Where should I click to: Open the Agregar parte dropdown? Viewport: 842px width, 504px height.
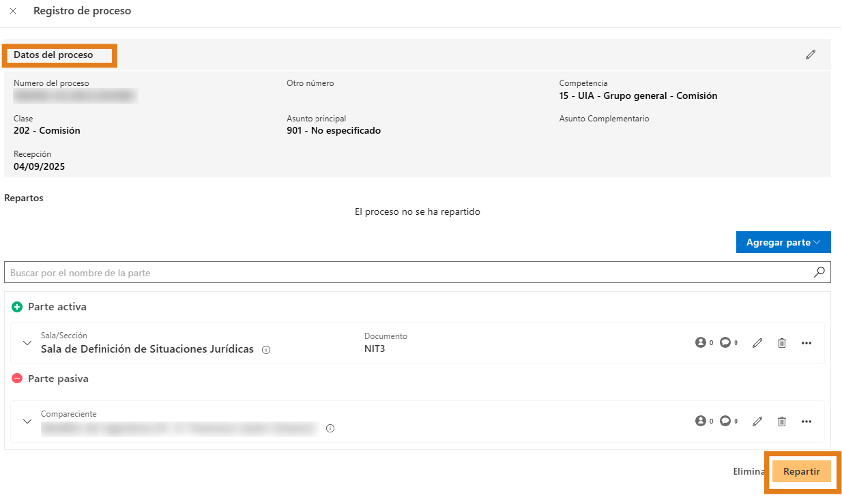pyautogui.click(x=783, y=242)
